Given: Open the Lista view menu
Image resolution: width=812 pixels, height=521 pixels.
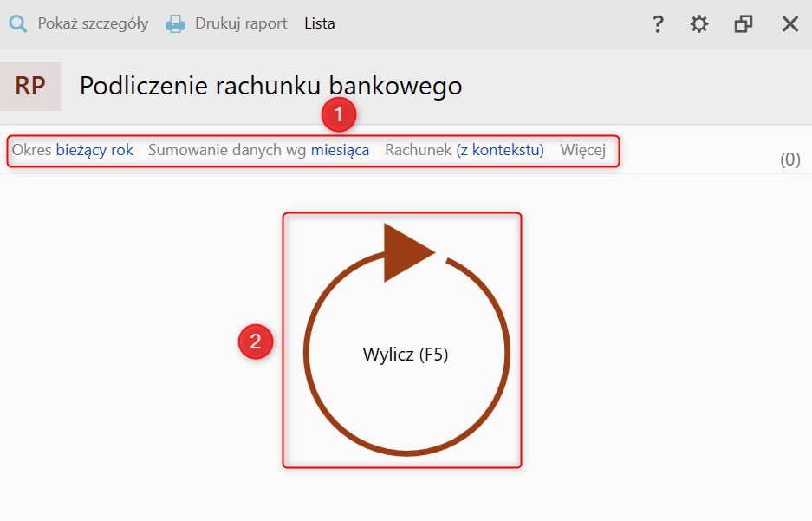Looking at the screenshot, I should click(x=320, y=23).
